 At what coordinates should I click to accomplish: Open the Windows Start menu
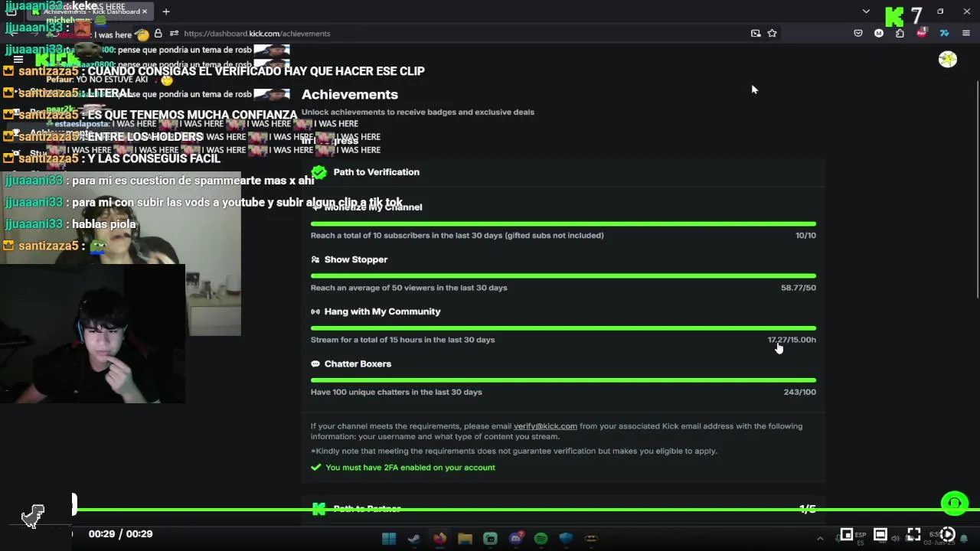(389, 538)
